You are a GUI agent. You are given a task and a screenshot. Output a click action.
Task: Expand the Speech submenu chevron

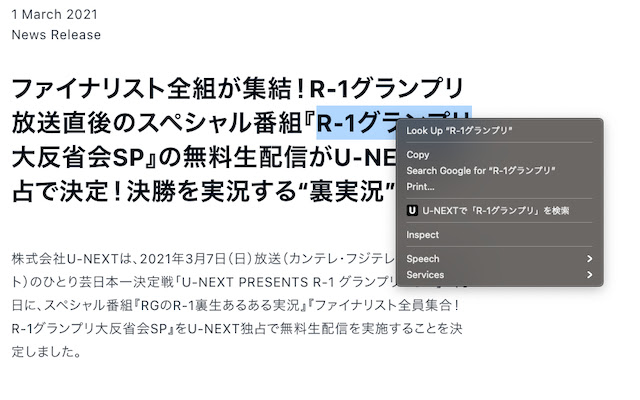pos(589,259)
